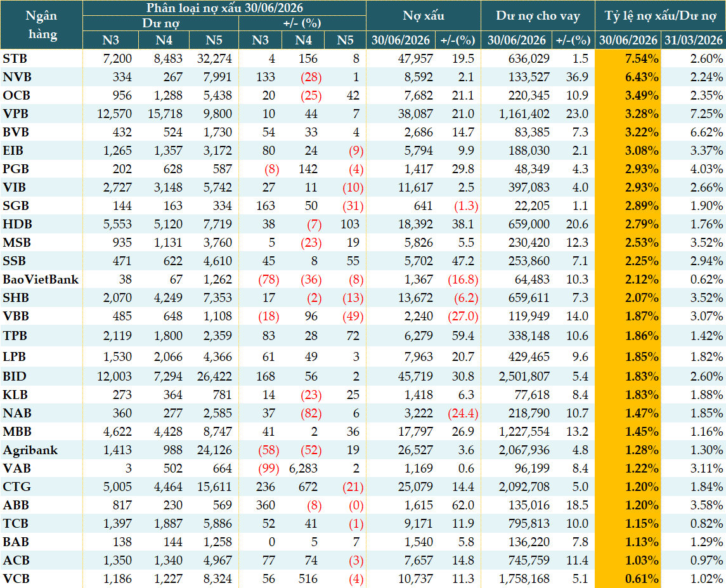Viewport: 726px width, 588px height.
Task: Select the 'Nợ xấu' header cell
Action: click(x=423, y=16)
